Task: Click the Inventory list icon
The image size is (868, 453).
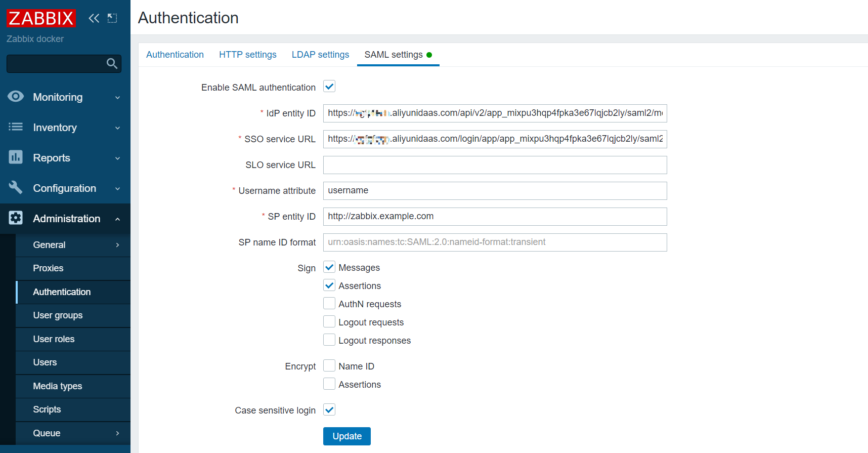Action: [x=16, y=127]
